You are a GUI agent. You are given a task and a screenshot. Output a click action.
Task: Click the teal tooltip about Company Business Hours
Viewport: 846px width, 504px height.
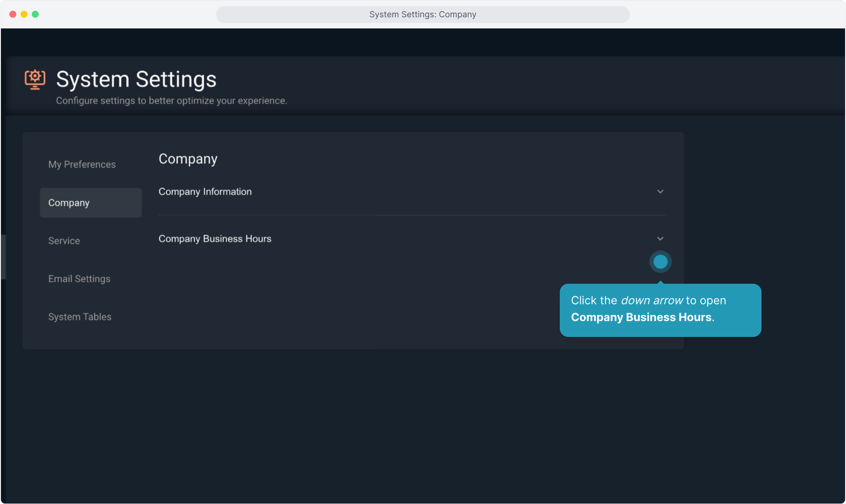(x=660, y=310)
